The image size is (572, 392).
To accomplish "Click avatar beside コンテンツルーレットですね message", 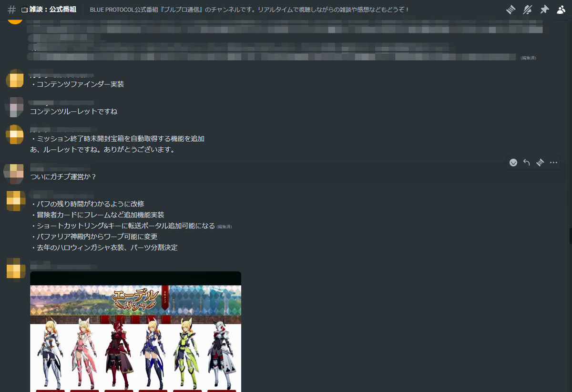I will pyautogui.click(x=14, y=107).
